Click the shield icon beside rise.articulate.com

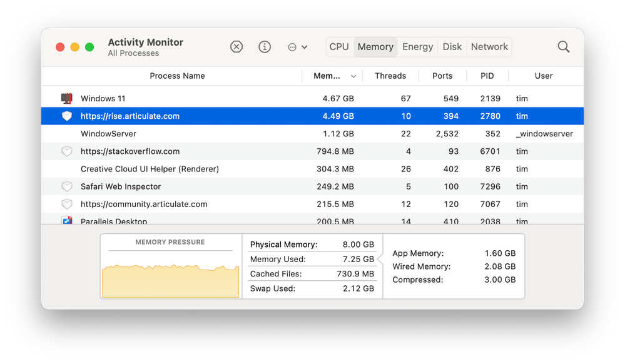coord(67,116)
